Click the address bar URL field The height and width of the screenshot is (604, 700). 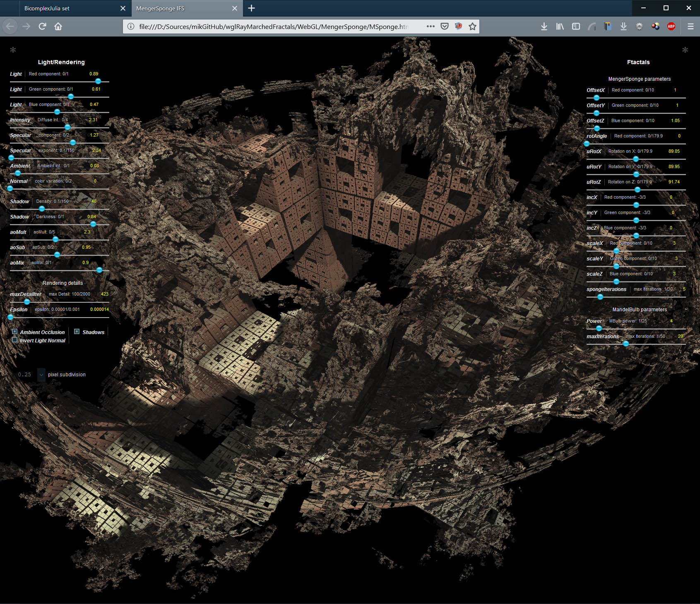click(x=273, y=26)
